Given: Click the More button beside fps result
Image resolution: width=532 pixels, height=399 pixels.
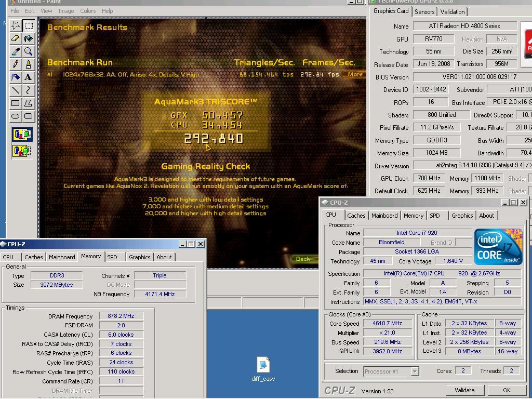Looking at the screenshot, I should pos(355,74).
